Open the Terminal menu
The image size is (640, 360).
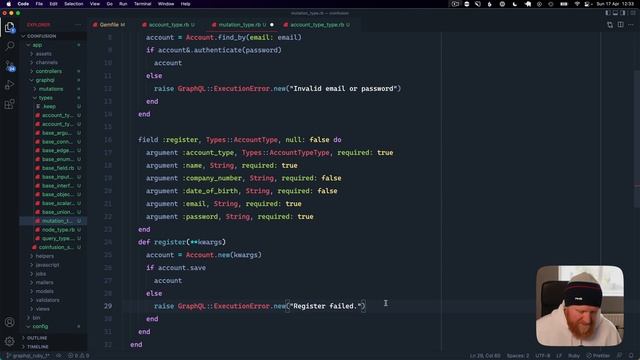point(142,4)
